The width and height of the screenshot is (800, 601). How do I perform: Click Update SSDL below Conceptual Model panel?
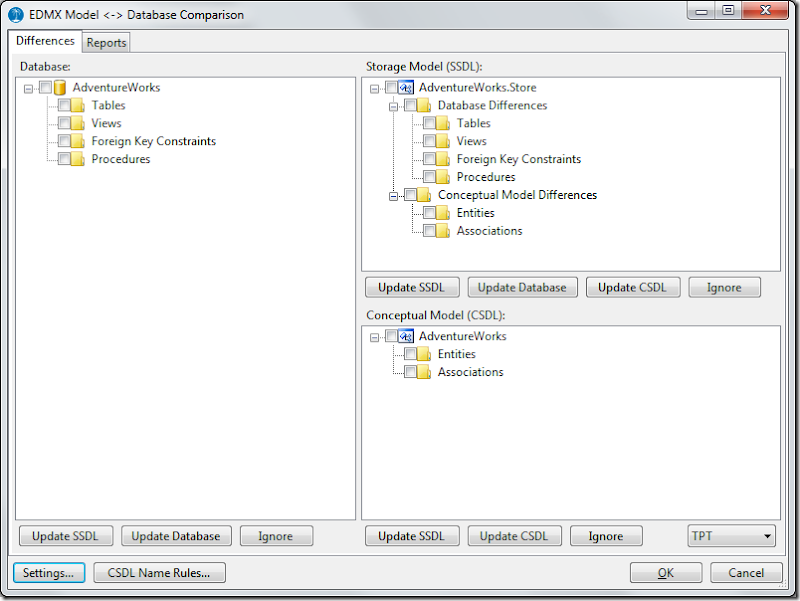(x=412, y=536)
